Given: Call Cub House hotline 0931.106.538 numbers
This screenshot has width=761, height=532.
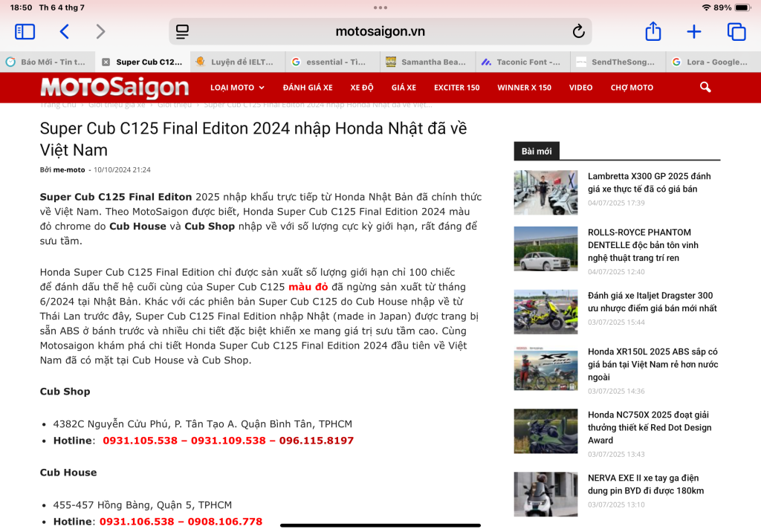Looking at the screenshot, I should click(x=181, y=522).
